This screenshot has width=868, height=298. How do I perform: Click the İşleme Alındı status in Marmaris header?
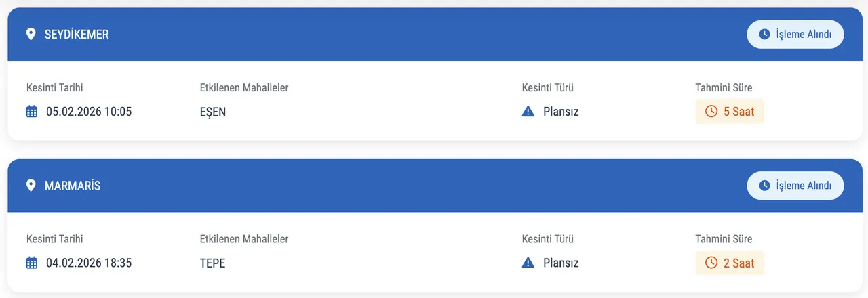point(795,186)
